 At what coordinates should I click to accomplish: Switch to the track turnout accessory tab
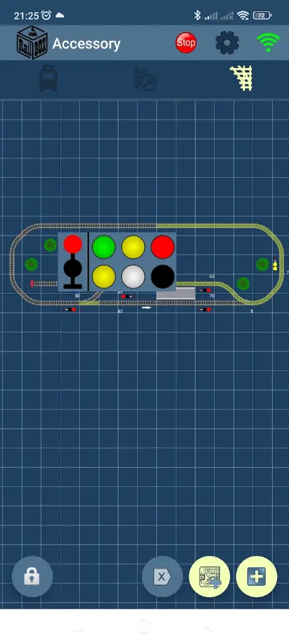[242, 78]
